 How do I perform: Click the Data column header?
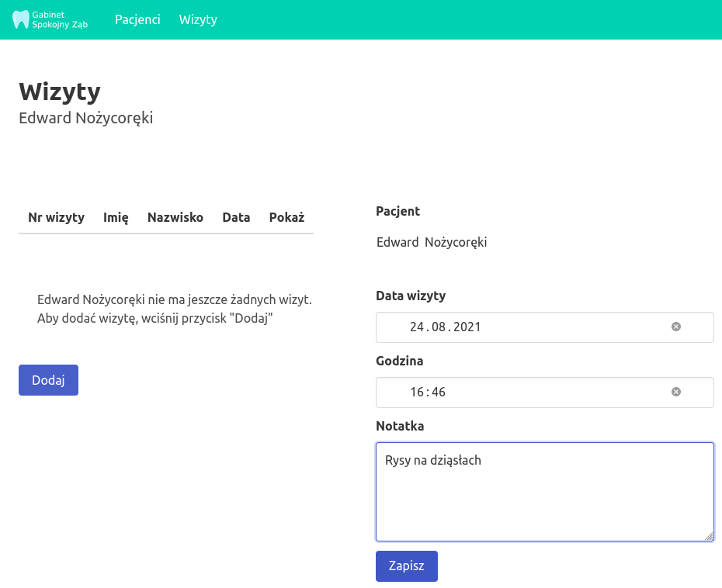236,217
